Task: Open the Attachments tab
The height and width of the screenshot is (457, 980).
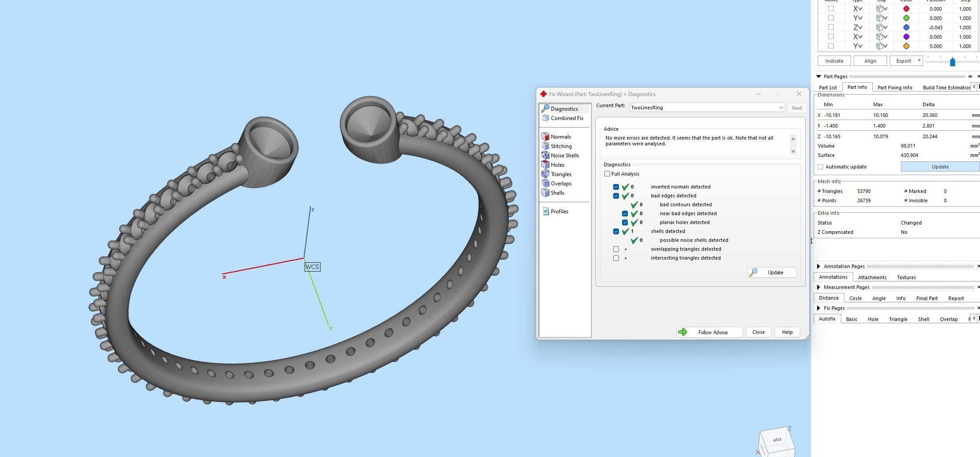Action: click(872, 277)
